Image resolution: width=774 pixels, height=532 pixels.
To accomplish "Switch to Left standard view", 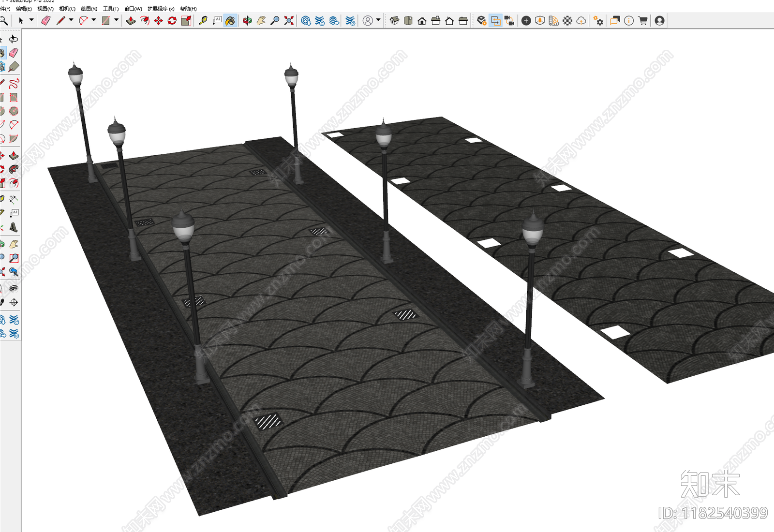I will coord(463,20).
